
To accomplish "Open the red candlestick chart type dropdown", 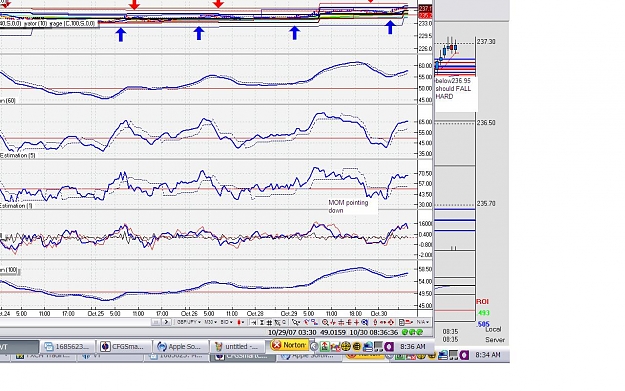I will point(241,322).
